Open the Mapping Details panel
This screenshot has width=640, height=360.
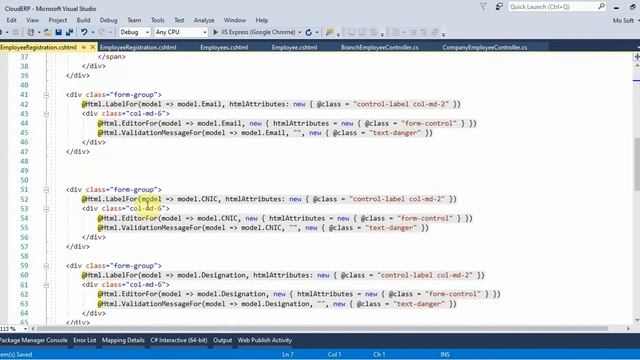123,340
